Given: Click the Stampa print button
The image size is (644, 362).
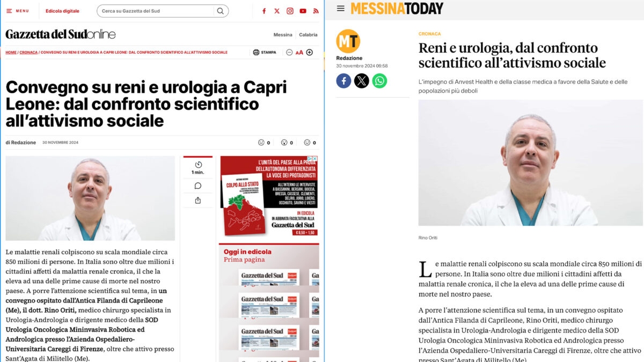Looking at the screenshot, I should point(265,52).
